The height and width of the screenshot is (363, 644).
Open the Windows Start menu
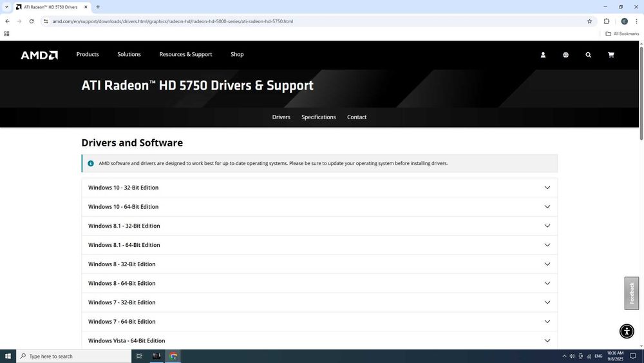click(x=8, y=356)
